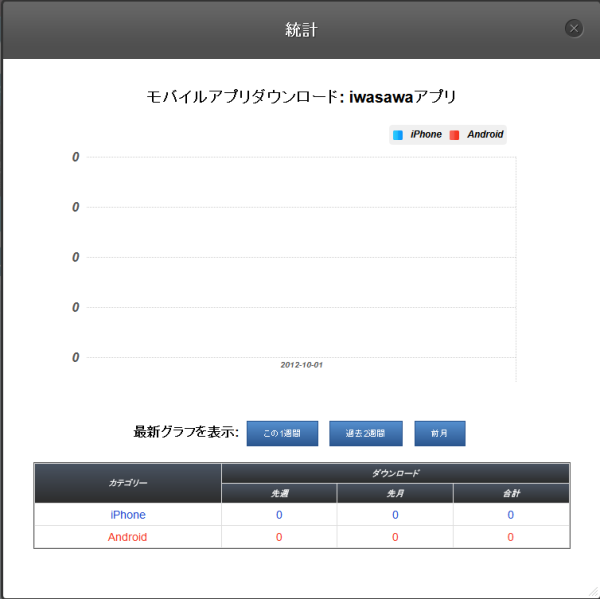Show graph for 前月
The width and height of the screenshot is (600, 599).
pyautogui.click(x=440, y=433)
